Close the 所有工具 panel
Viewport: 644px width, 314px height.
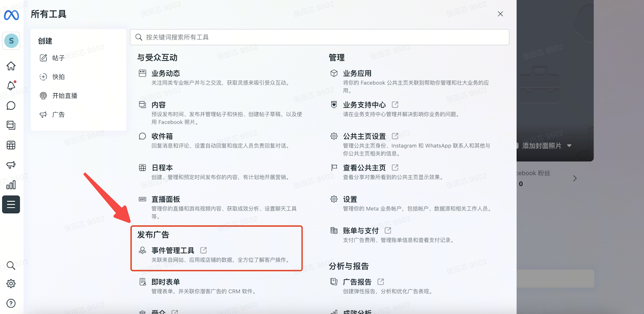(x=500, y=14)
